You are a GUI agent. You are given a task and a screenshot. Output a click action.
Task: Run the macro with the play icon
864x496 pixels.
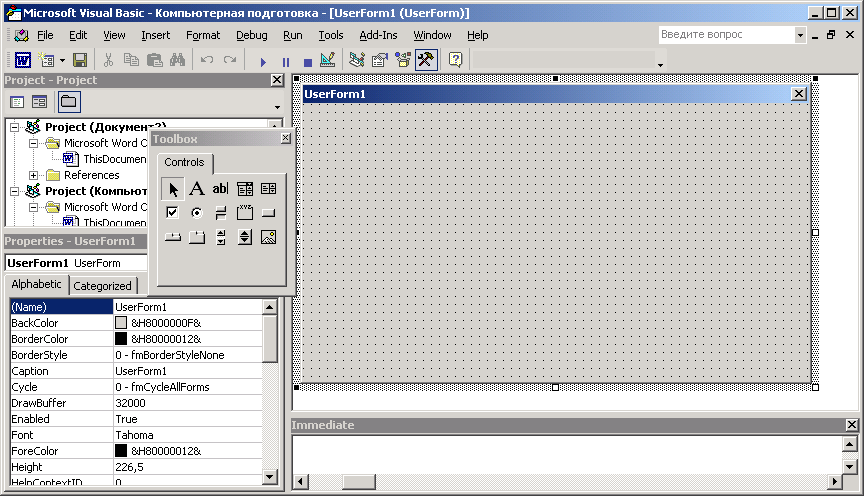[x=263, y=62]
